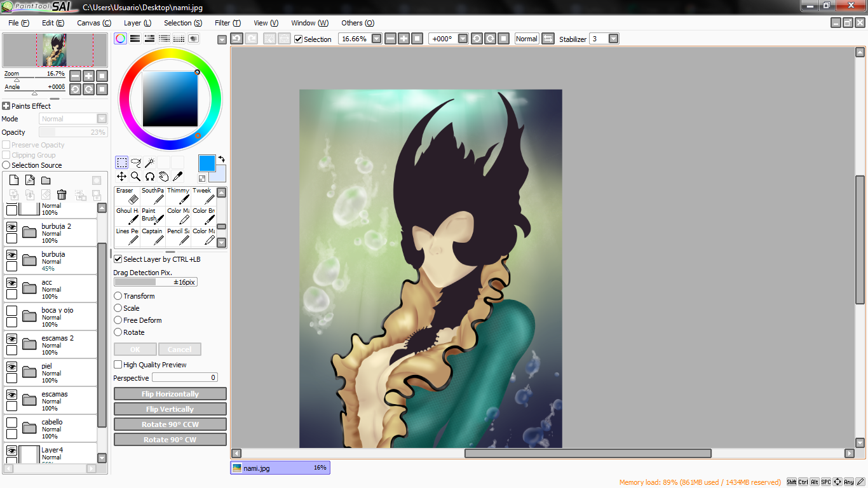
Task: Show the color mixer panel
Action: point(164,39)
